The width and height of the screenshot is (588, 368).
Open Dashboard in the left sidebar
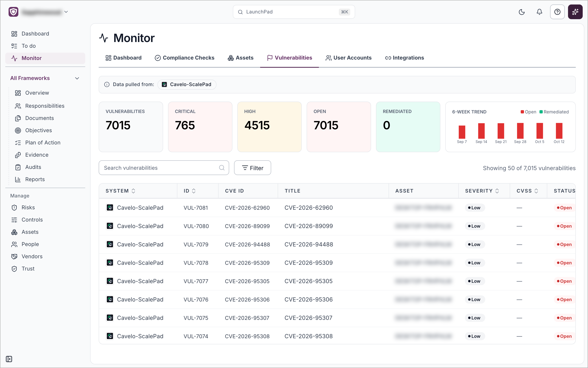click(x=45, y=34)
